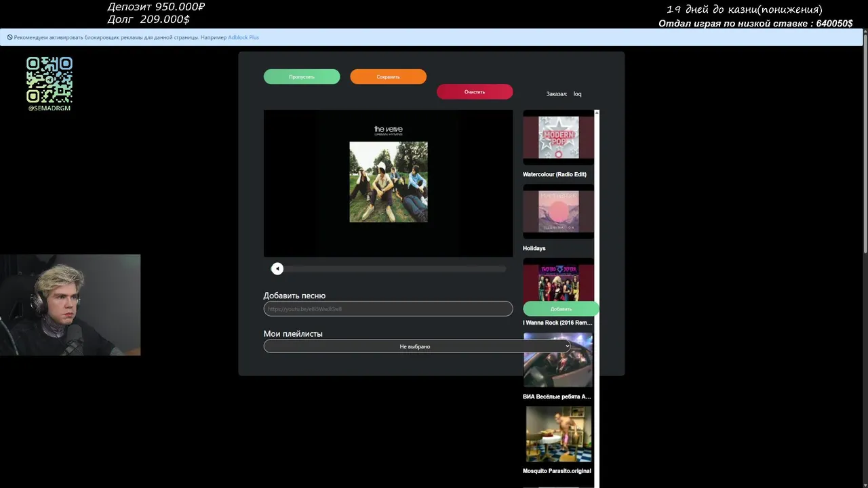Open the Adblock Plus link
The width and height of the screenshot is (868, 488).
tap(243, 37)
